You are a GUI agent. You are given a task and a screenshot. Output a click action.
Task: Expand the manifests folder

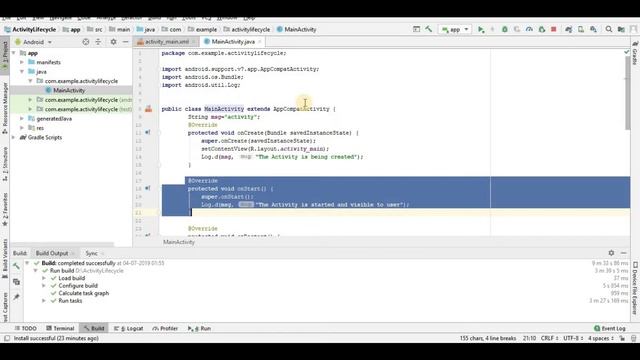click(x=22, y=62)
